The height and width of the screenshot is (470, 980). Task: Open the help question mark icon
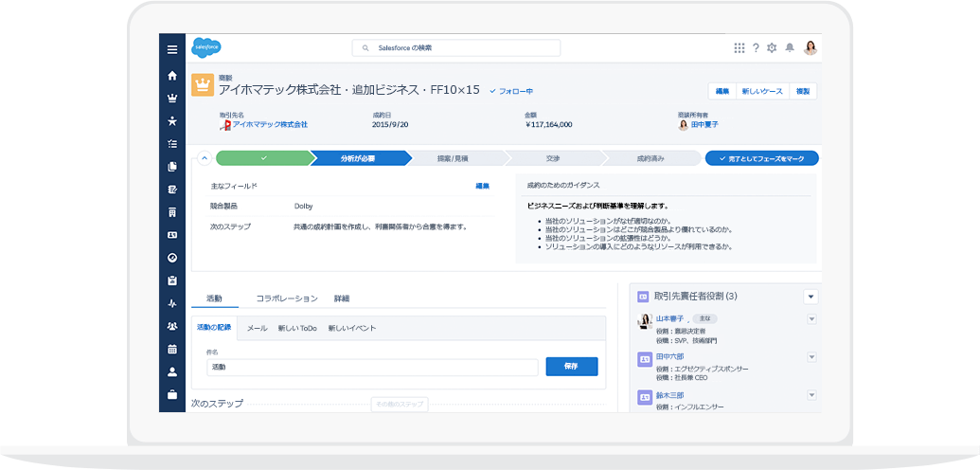click(x=755, y=48)
